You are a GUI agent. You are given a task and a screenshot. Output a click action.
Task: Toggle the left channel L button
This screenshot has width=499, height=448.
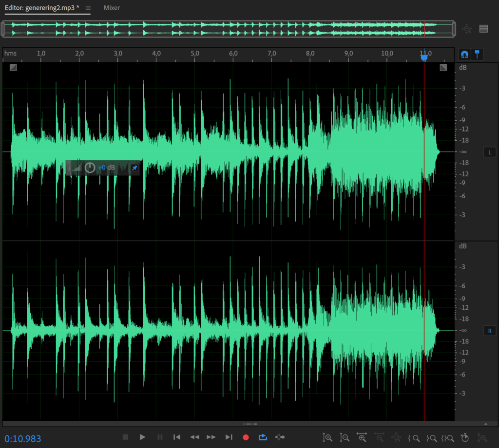(489, 152)
